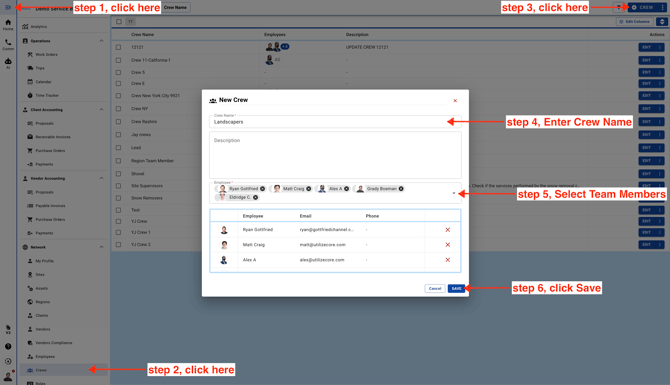Open Vendors in the sidebar
This screenshot has height=385, width=670.
click(43, 329)
